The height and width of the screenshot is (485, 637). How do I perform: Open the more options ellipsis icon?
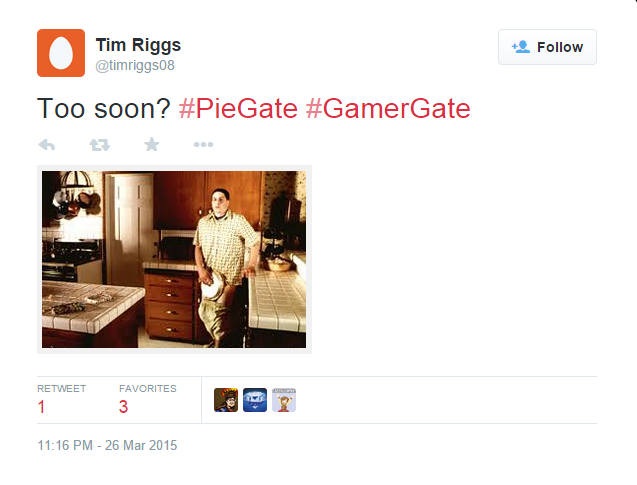[x=204, y=144]
